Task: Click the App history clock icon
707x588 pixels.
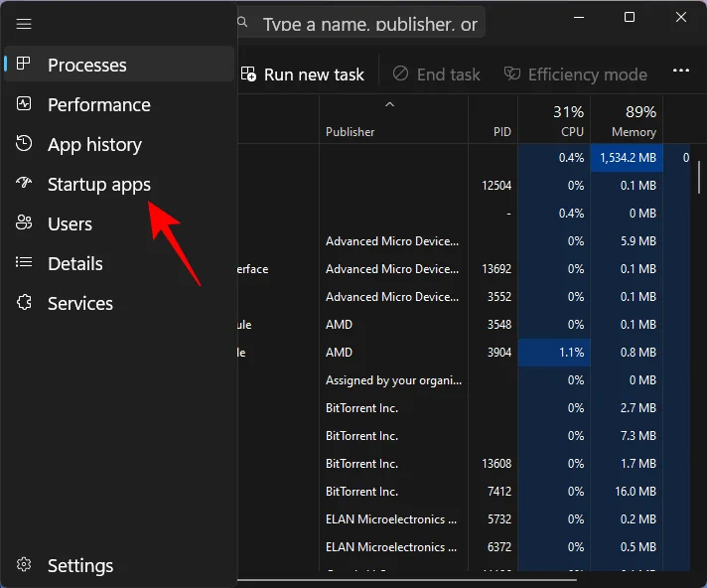Action: click(x=24, y=143)
